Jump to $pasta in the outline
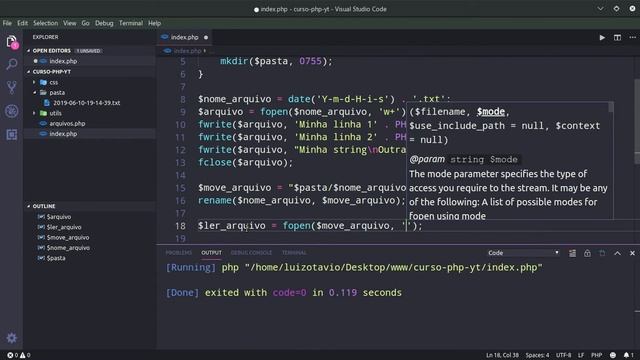The image size is (640, 360). (x=56, y=258)
